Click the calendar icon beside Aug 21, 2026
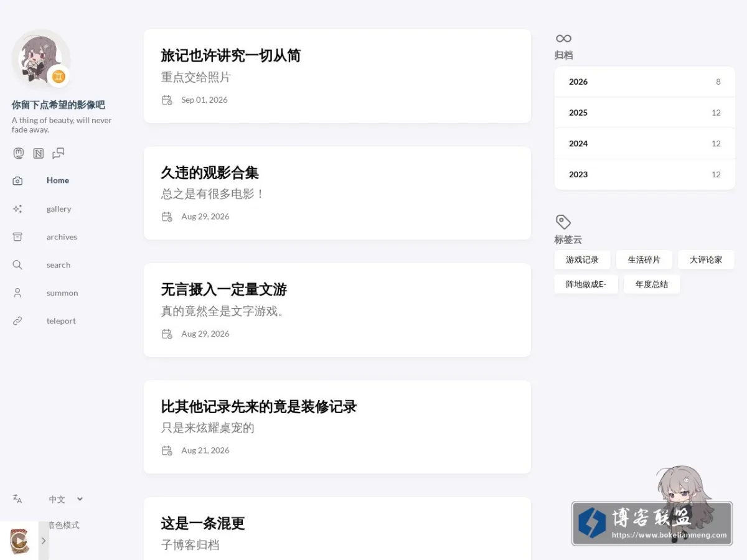This screenshot has width=747, height=560. tap(167, 450)
